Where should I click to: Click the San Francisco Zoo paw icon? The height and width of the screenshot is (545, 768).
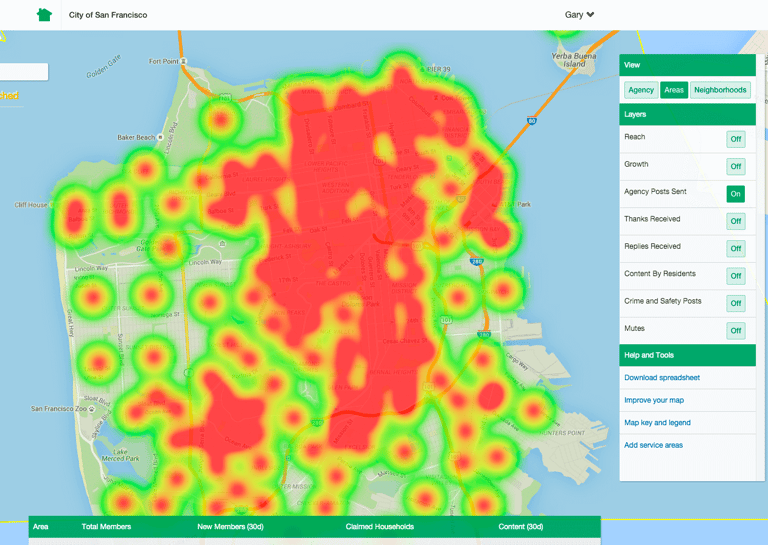[92, 408]
